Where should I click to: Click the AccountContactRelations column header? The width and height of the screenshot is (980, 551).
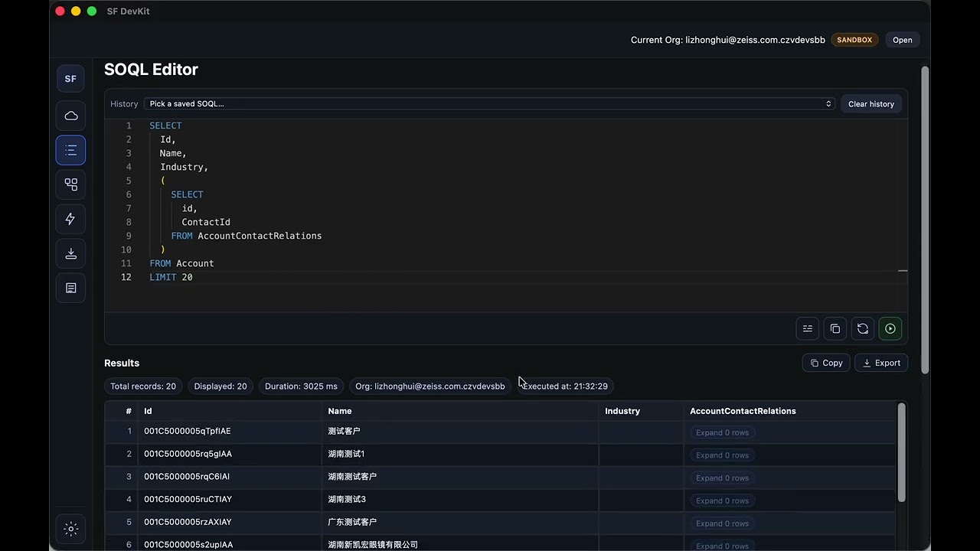[789, 411]
